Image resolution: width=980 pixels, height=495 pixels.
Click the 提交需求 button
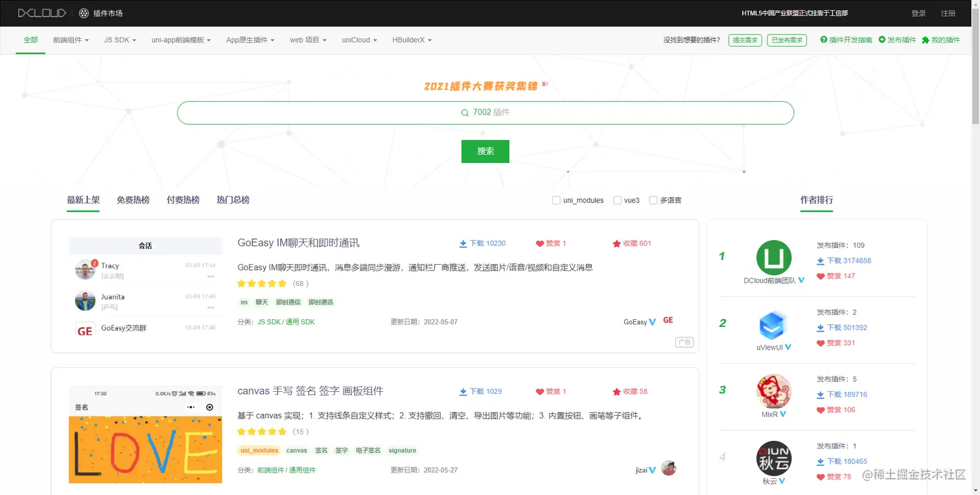745,40
